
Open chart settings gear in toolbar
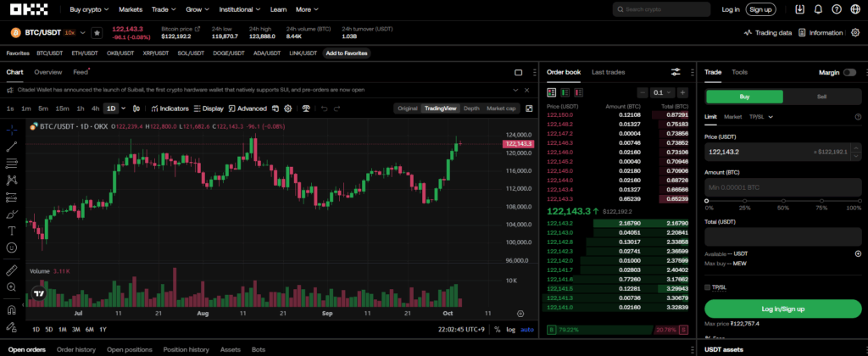coord(288,108)
